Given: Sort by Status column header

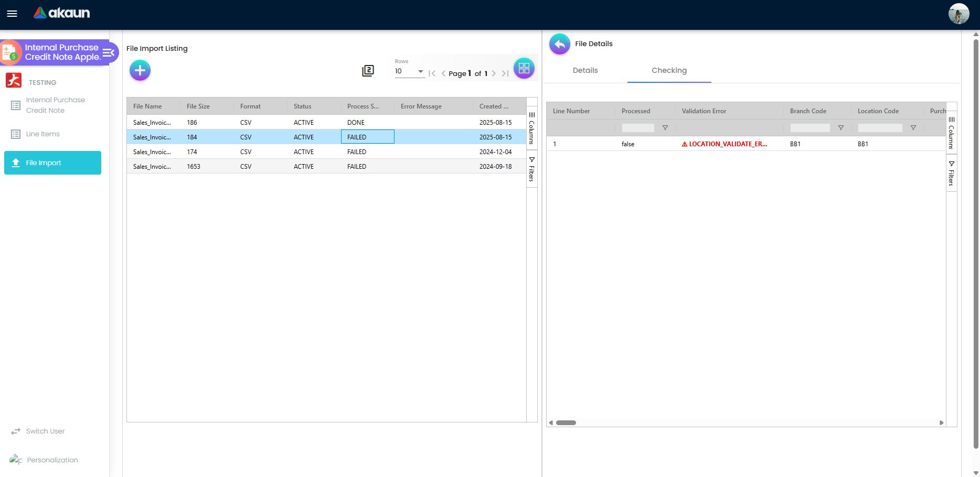Looking at the screenshot, I should [x=303, y=106].
